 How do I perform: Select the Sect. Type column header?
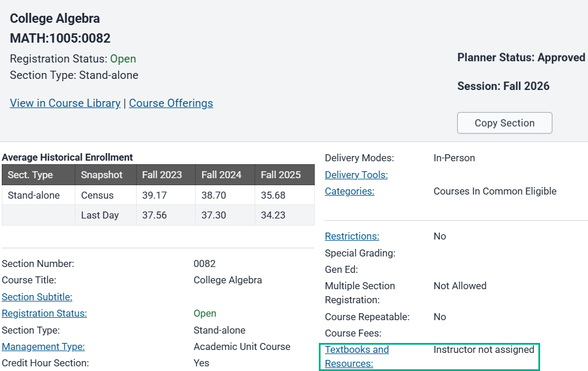coord(30,175)
